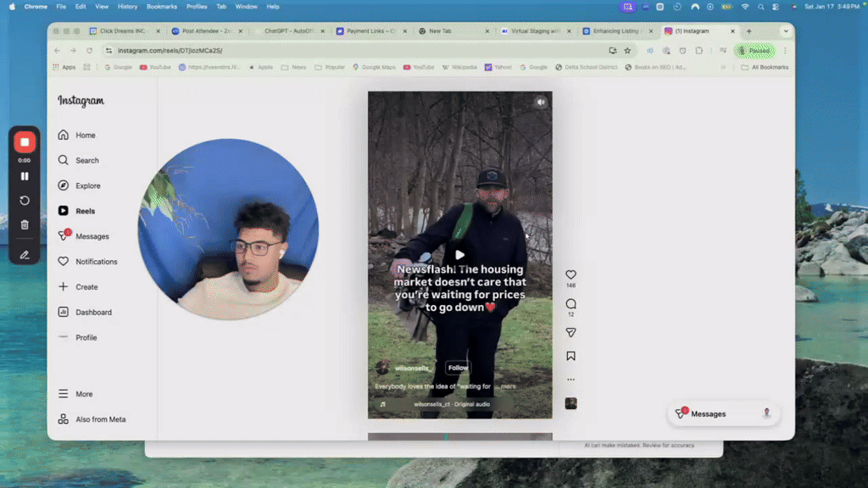The width and height of the screenshot is (868, 488).
Task: Open Google Maps bookmark
Action: tap(374, 68)
